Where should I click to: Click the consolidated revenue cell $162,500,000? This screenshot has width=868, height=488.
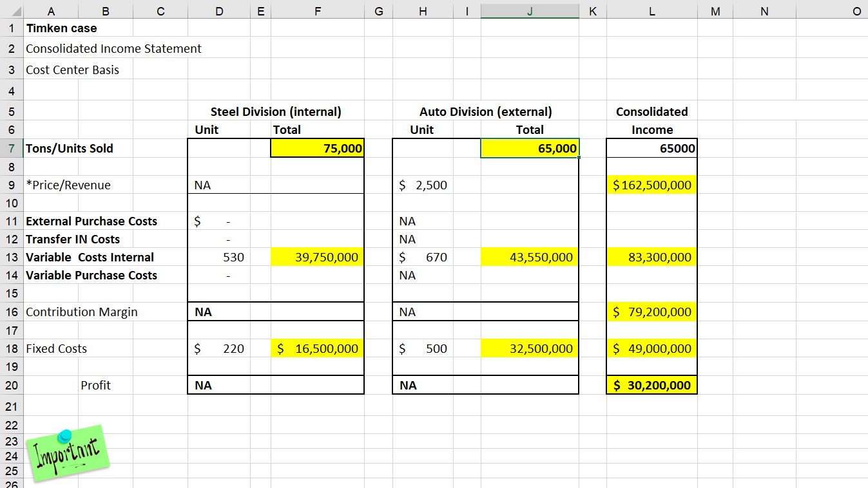[651, 185]
